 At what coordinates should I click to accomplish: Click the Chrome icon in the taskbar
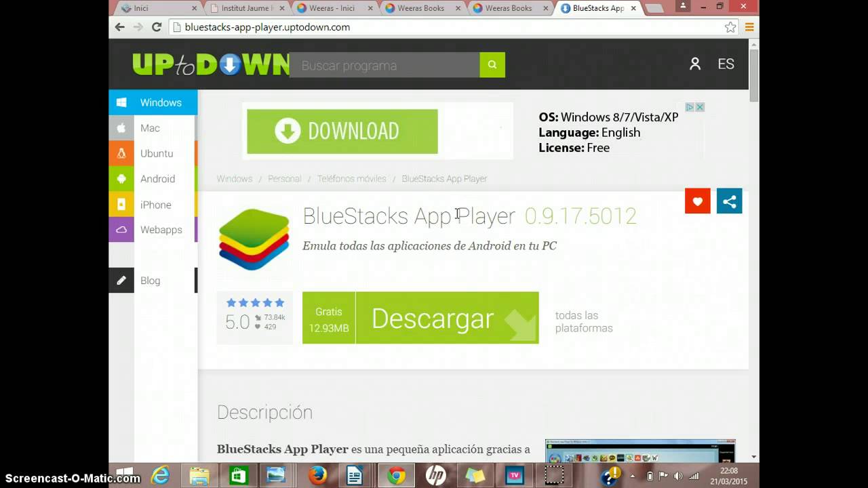397,476
